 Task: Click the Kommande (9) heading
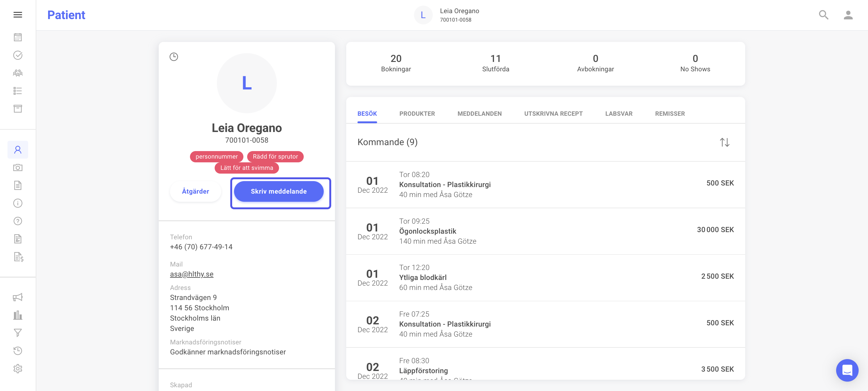[x=387, y=142]
